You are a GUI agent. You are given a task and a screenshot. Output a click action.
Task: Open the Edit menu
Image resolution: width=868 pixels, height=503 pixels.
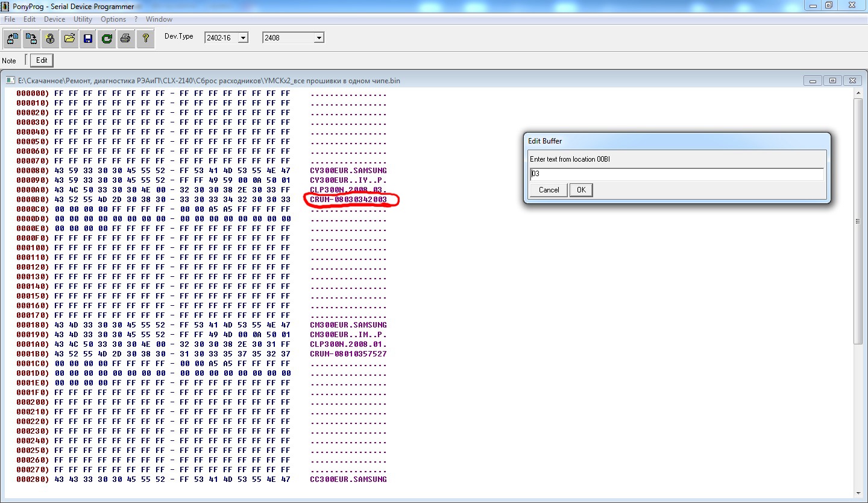tap(30, 19)
